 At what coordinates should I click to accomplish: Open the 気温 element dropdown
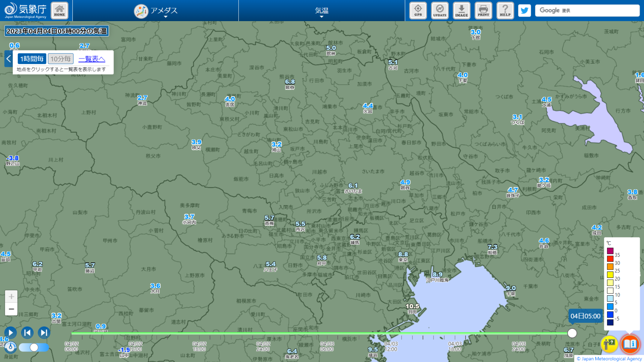point(321,11)
